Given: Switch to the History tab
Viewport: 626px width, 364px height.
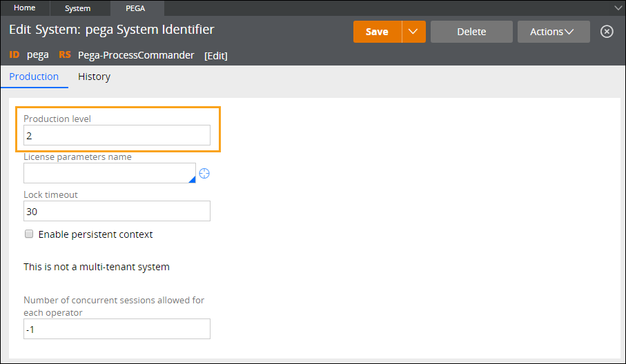Looking at the screenshot, I should click(95, 77).
